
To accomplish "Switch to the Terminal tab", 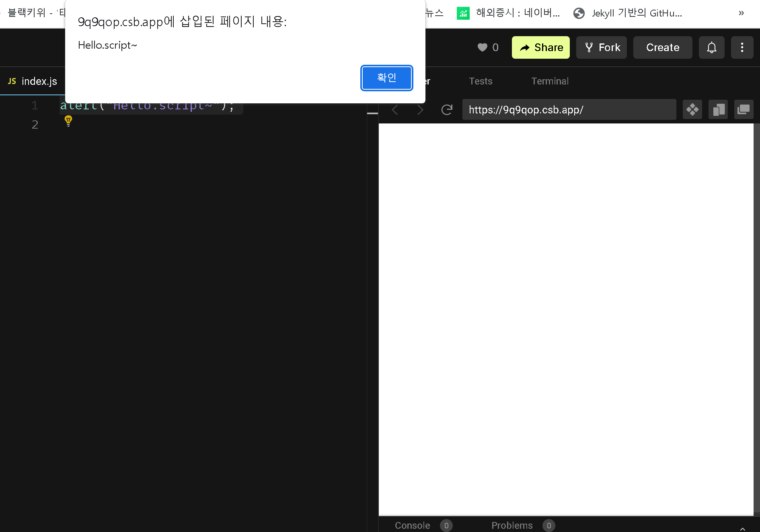I will (550, 81).
